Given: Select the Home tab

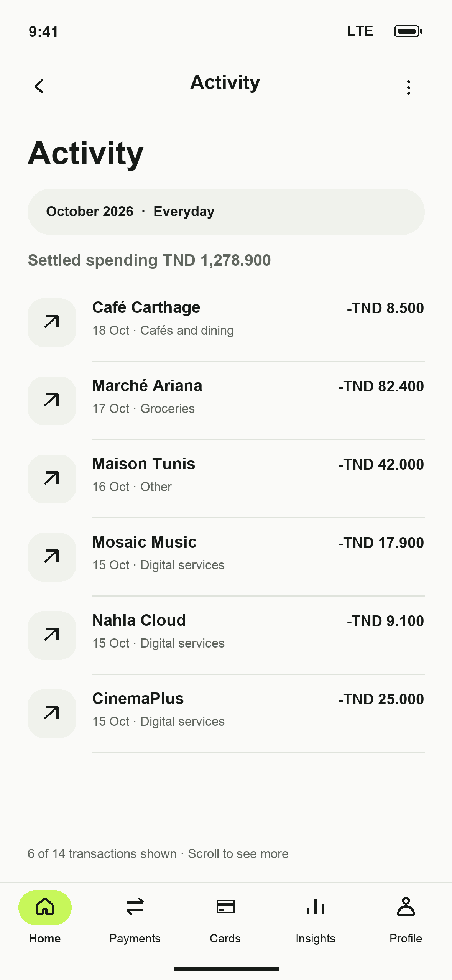Looking at the screenshot, I should [45, 918].
